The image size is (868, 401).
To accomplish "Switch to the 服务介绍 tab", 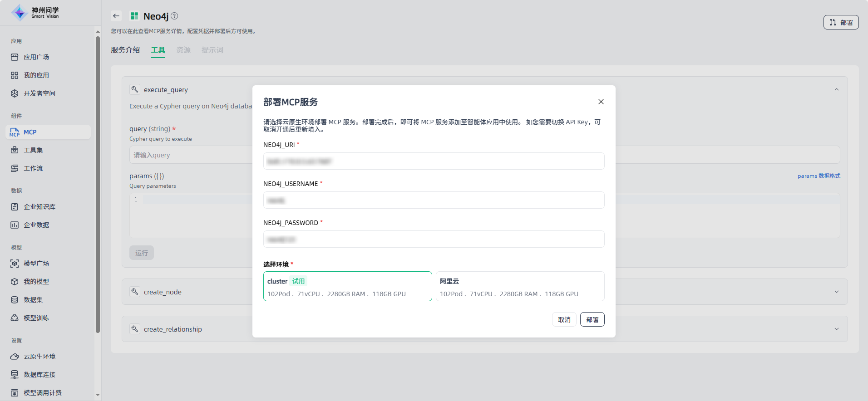I will (x=125, y=50).
